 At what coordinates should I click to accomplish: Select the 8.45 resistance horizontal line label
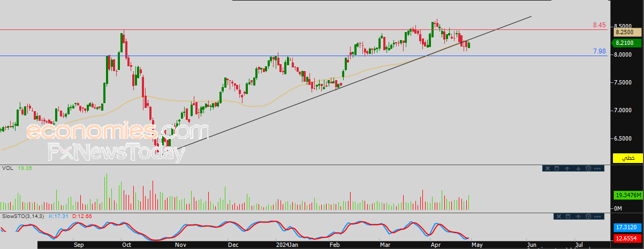click(x=599, y=25)
